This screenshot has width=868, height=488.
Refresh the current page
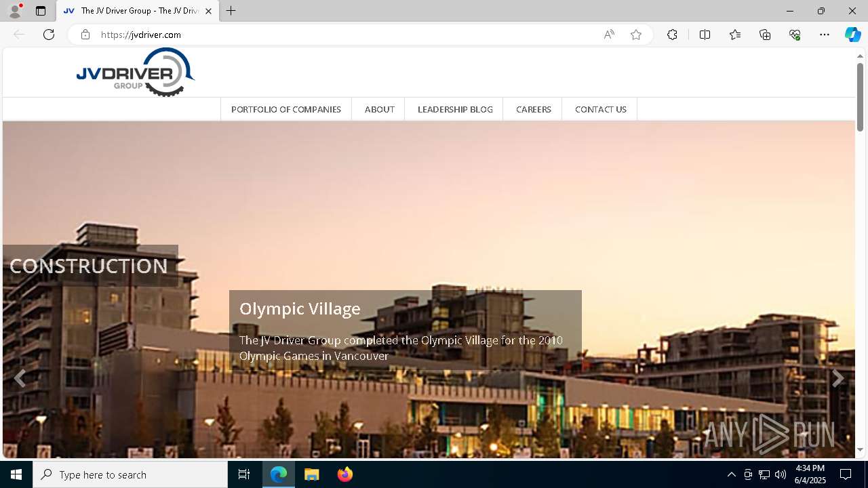pyautogui.click(x=49, y=35)
